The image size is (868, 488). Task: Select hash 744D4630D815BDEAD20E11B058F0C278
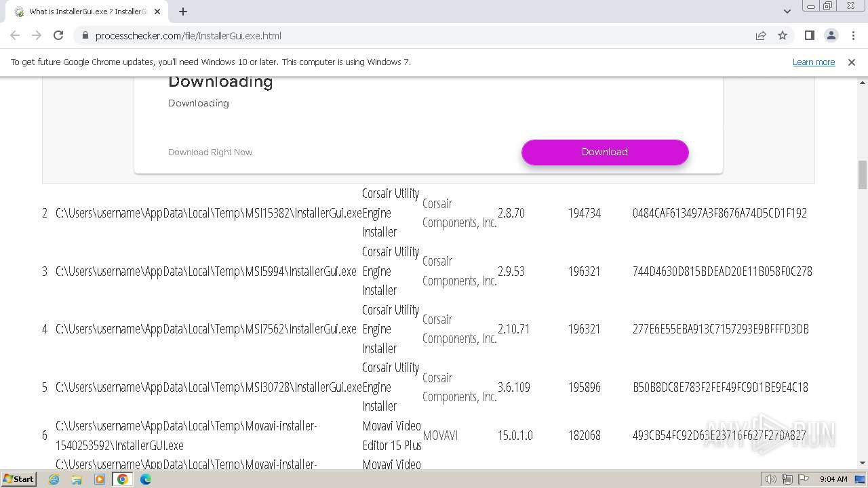click(x=722, y=271)
